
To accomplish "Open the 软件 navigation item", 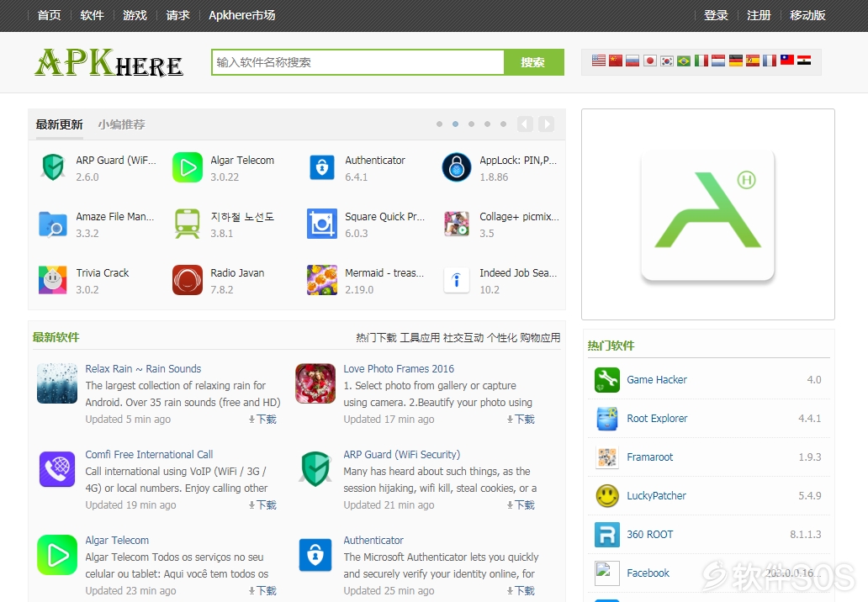I will (x=92, y=15).
